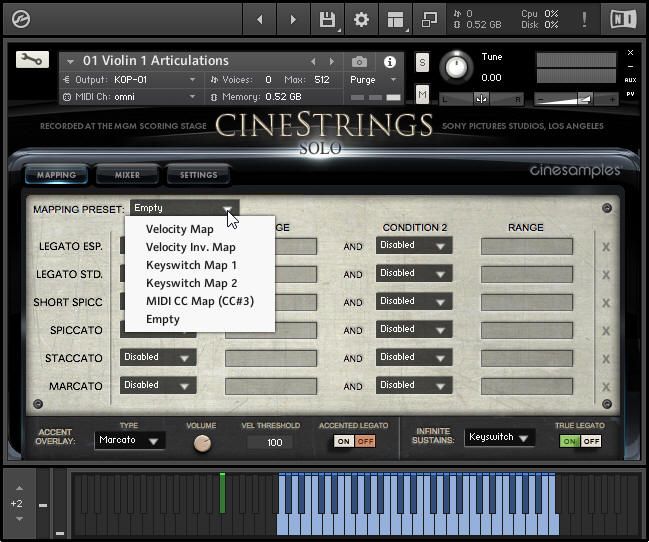Screen dimensions: 649x542
Task: Toggle AUX sends view
Action: click(x=630, y=80)
